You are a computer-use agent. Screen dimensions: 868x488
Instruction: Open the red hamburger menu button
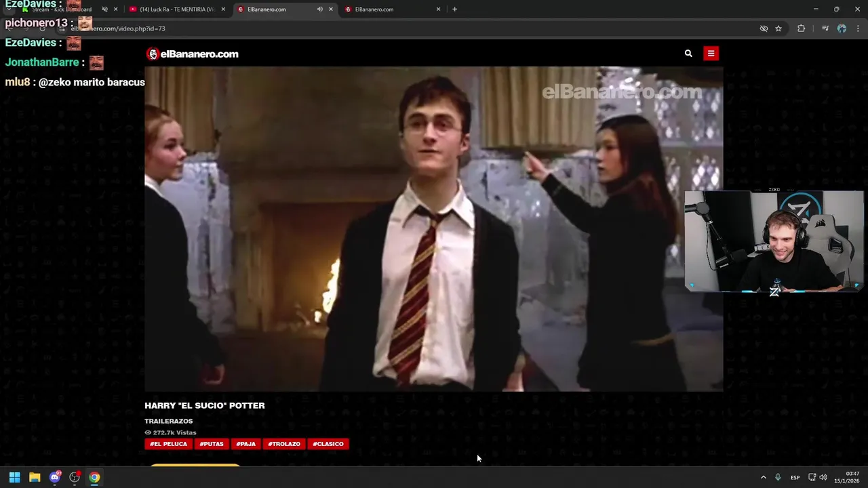711,54
